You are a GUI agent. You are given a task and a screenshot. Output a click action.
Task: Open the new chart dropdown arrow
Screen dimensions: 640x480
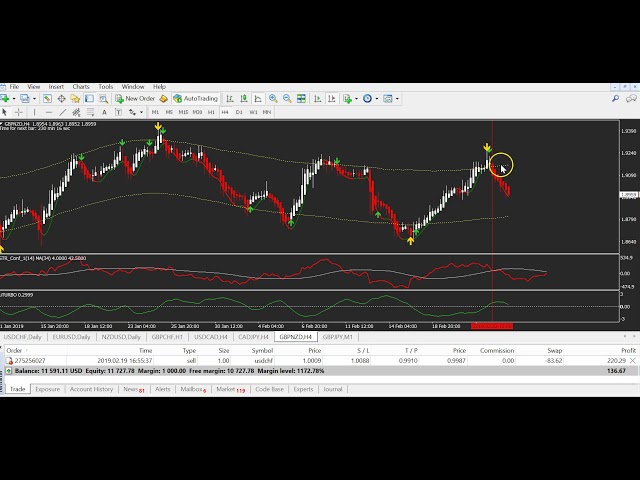[14, 99]
